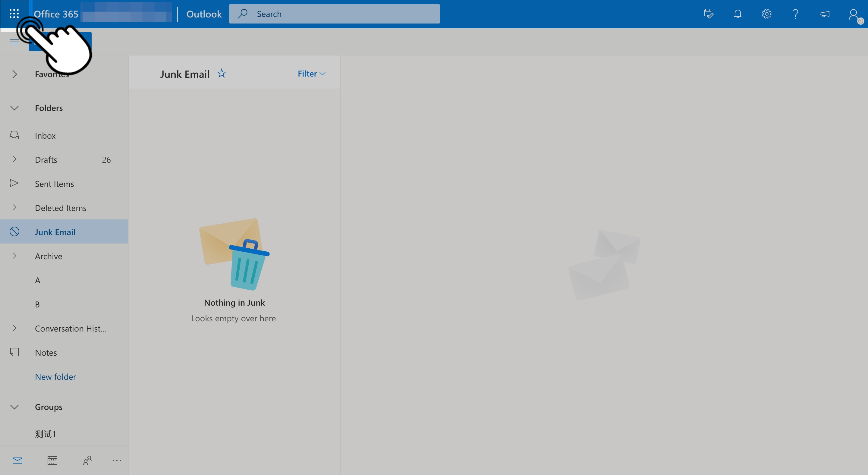Viewport: 868px width, 475px height.
Task: Open the feedback megaphone icon
Action: (824, 14)
